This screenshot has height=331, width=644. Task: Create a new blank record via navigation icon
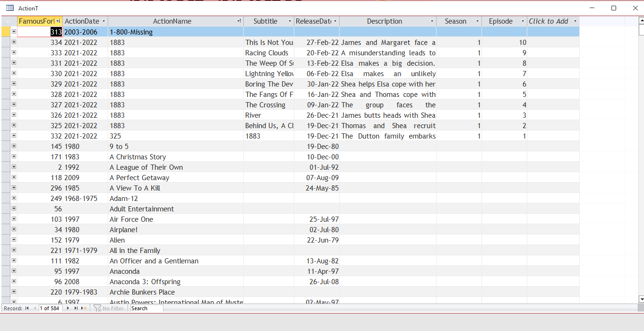pyautogui.click(x=84, y=308)
